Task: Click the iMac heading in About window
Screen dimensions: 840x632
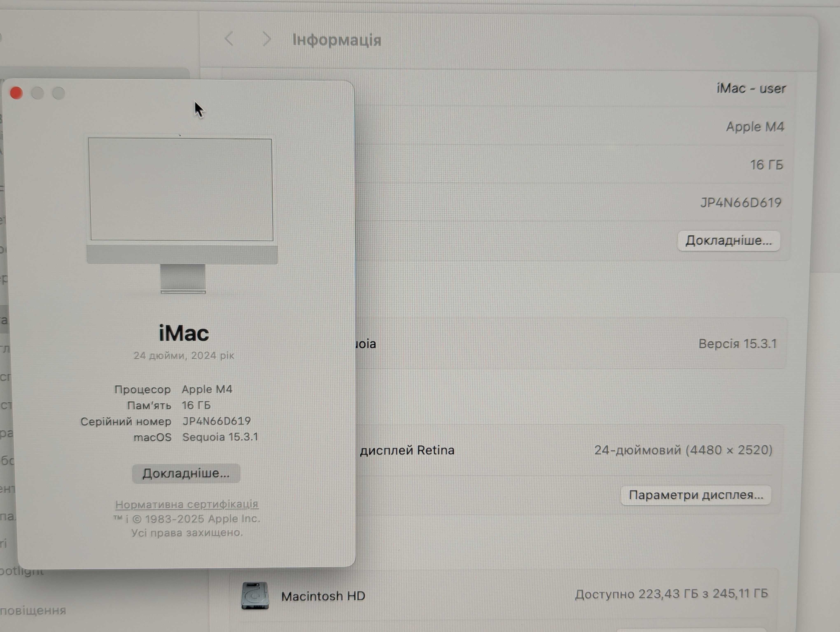Action: (x=184, y=333)
